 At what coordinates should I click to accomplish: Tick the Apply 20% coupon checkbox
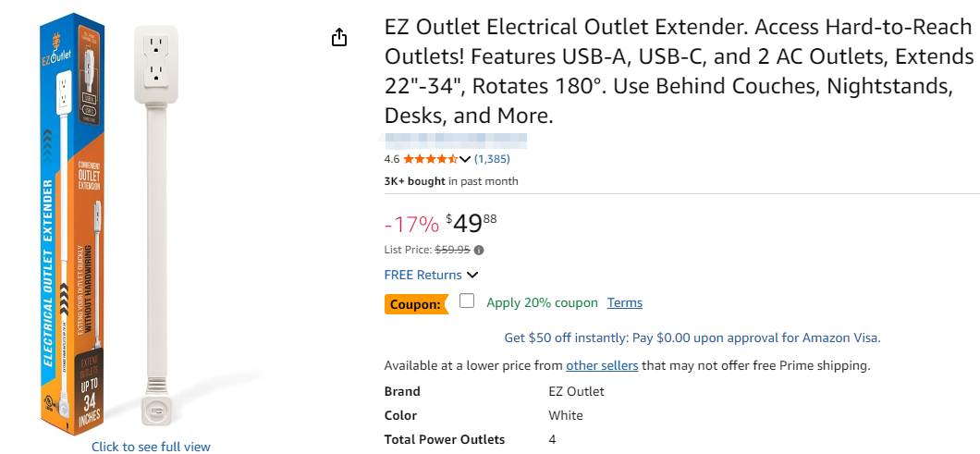467,301
